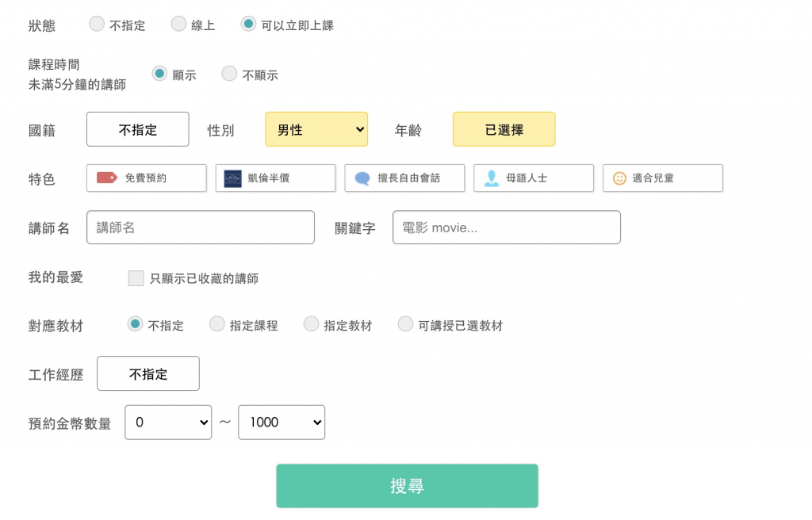Choose 不顯示 for teachers under 5 minutes

point(229,74)
